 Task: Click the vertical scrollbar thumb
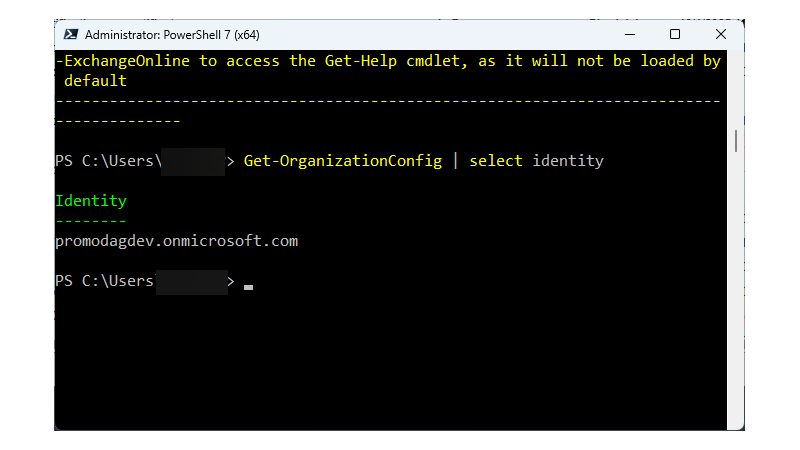(736, 139)
